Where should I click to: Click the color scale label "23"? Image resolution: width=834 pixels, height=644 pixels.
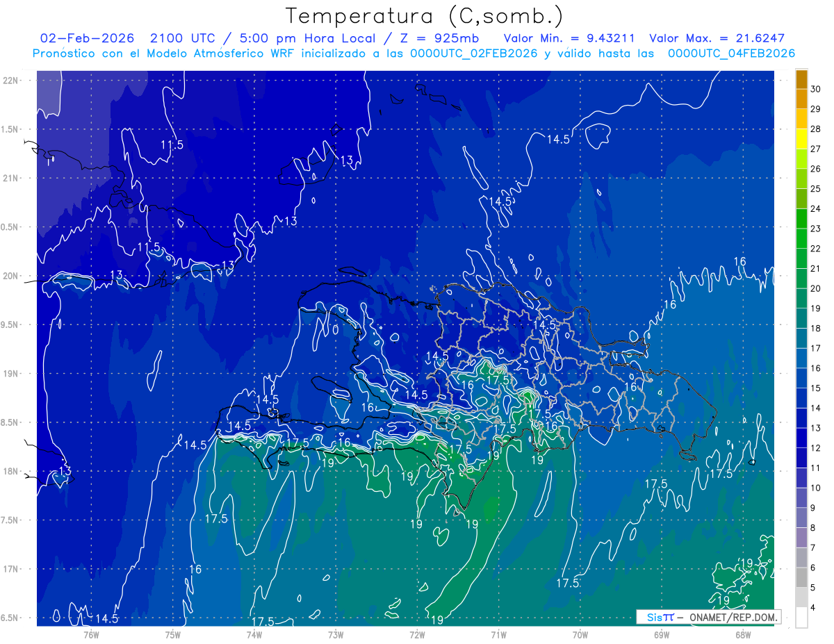pyautogui.click(x=816, y=229)
